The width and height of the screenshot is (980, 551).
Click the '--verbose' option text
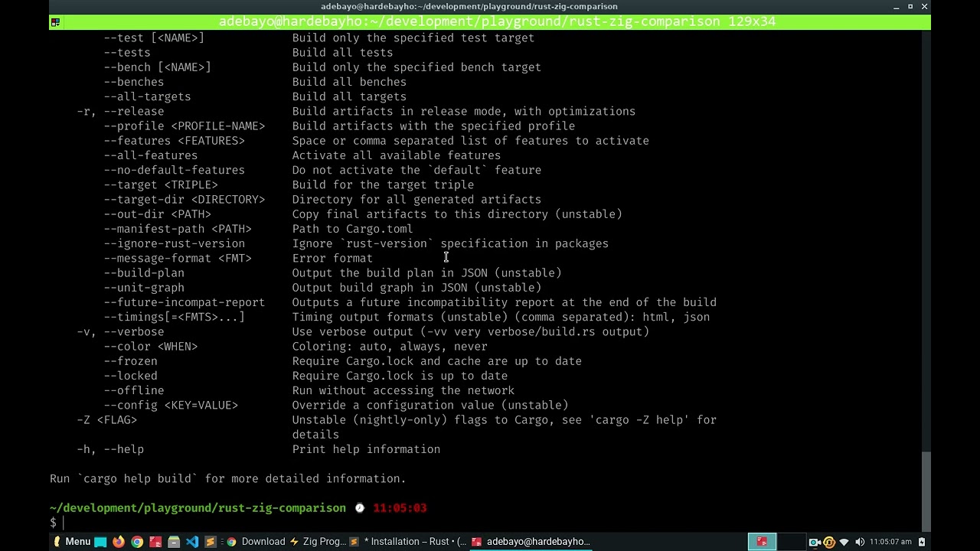pyautogui.click(x=134, y=332)
